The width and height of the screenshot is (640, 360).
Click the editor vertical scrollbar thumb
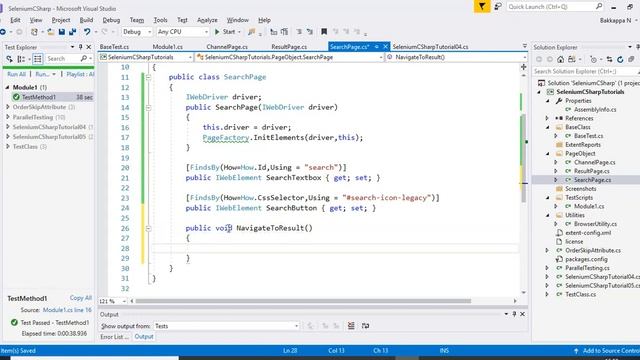pos(524,158)
